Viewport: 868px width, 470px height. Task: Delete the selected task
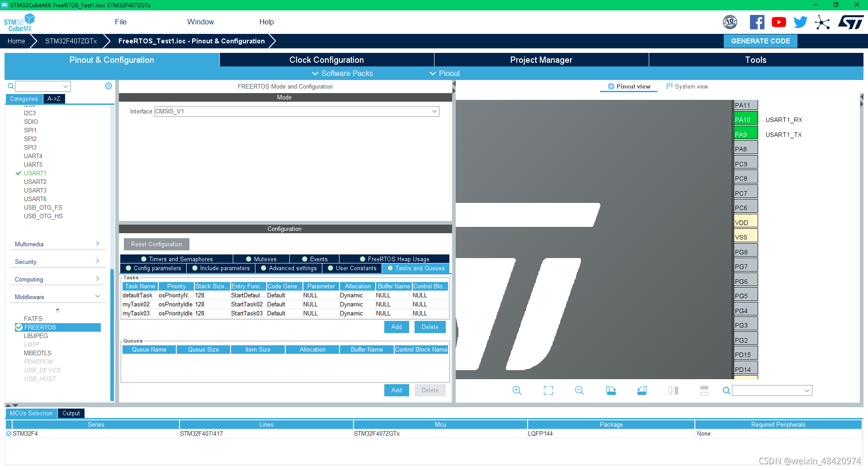(x=430, y=327)
